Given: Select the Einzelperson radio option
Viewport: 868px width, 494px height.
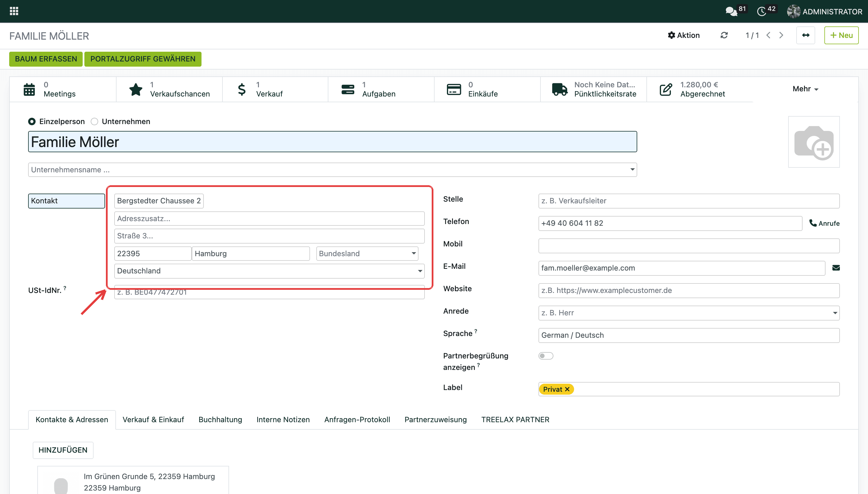Looking at the screenshot, I should click(32, 121).
